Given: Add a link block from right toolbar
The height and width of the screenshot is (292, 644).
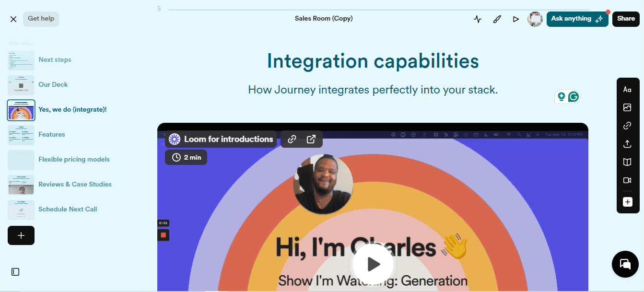Looking at the screenshot, I should click(627, 126).
